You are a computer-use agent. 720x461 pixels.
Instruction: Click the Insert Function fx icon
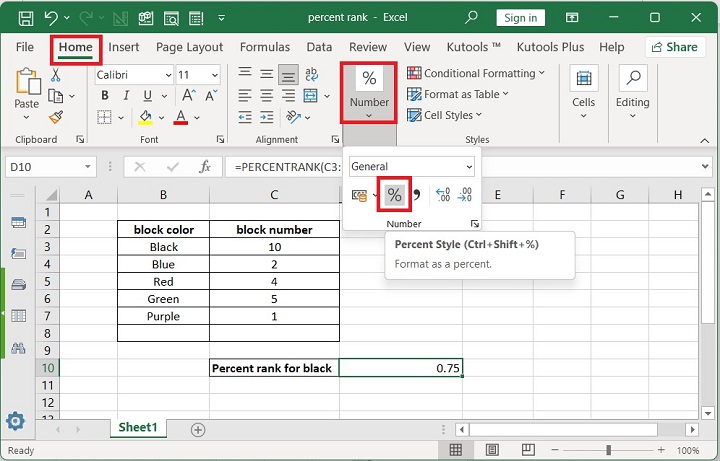[x=205, y=167]
